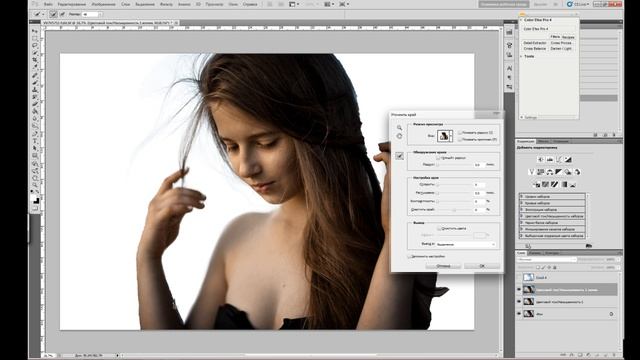Add a Threshold adjustment
This screenshot has height=360, width=640.
coord(554,185)
